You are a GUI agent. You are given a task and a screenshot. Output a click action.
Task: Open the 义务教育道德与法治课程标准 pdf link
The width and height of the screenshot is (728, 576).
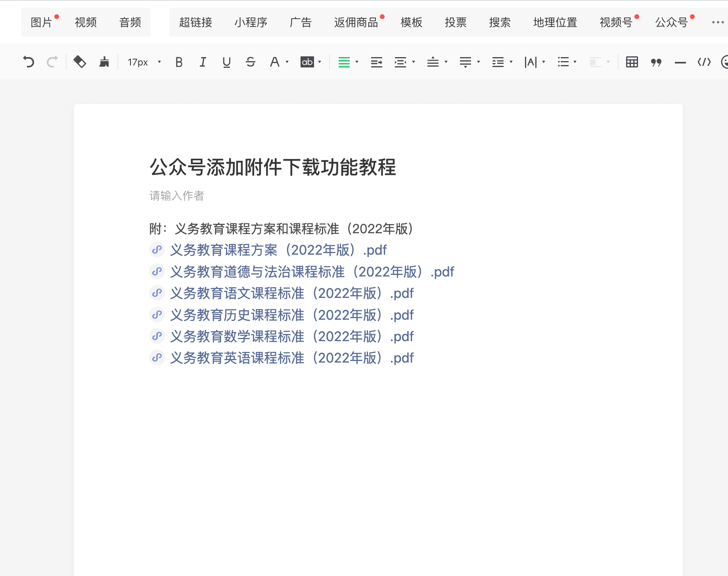click(x=312, y=272)
